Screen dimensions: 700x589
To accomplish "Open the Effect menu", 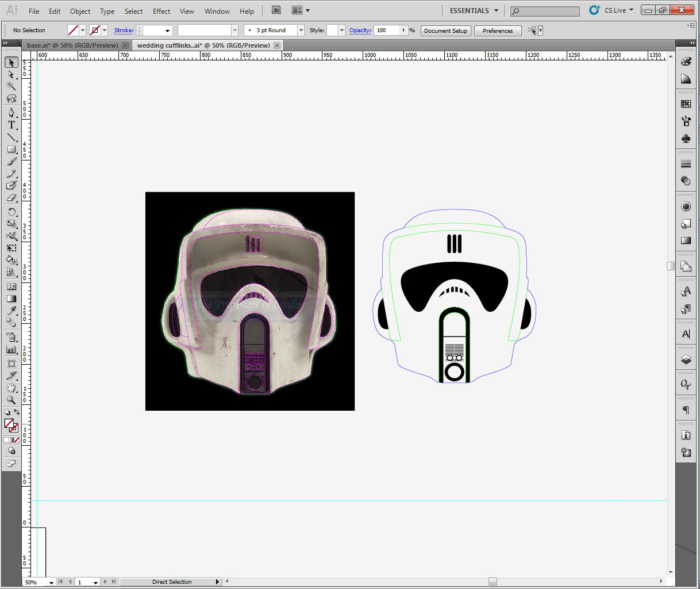I will coord(161,11).
